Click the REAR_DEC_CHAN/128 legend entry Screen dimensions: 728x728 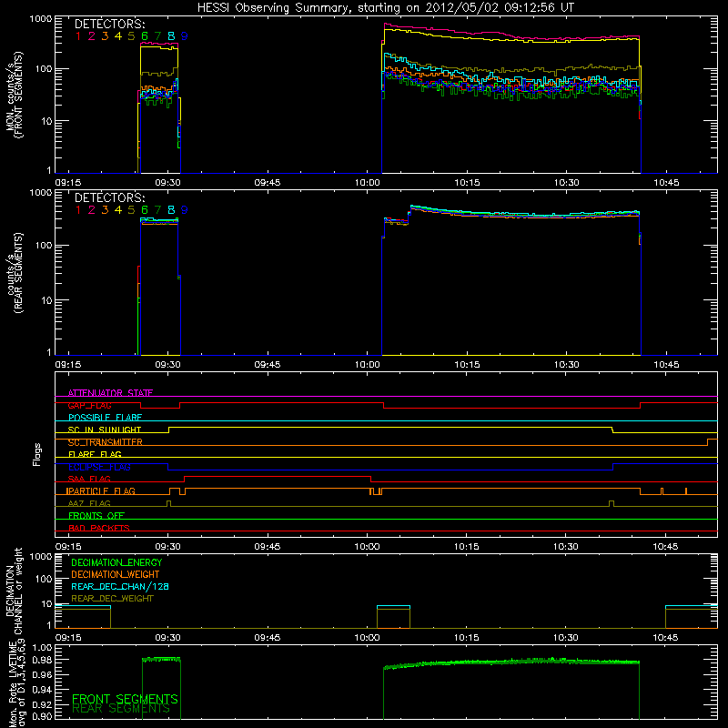[120, 586]
